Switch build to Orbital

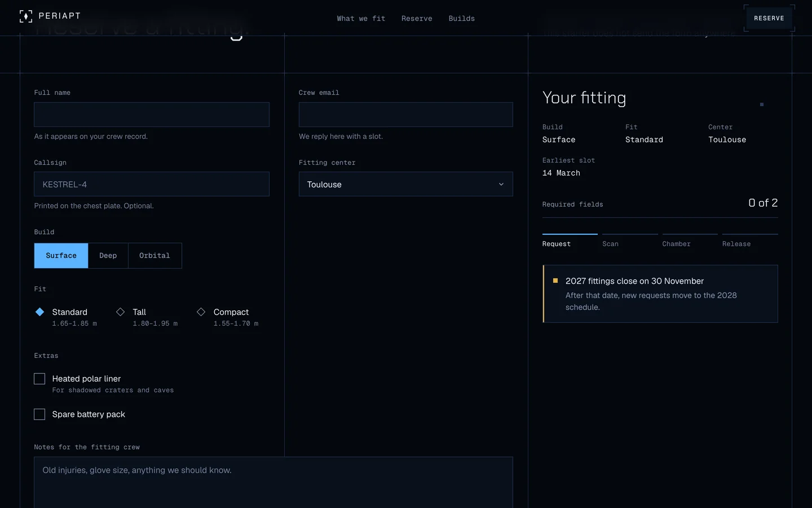[x=155, y=256]
